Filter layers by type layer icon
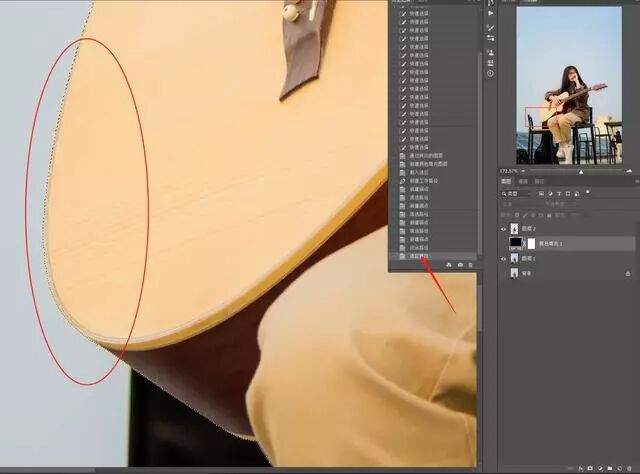The image size is (640, 474). coord(559,194)
